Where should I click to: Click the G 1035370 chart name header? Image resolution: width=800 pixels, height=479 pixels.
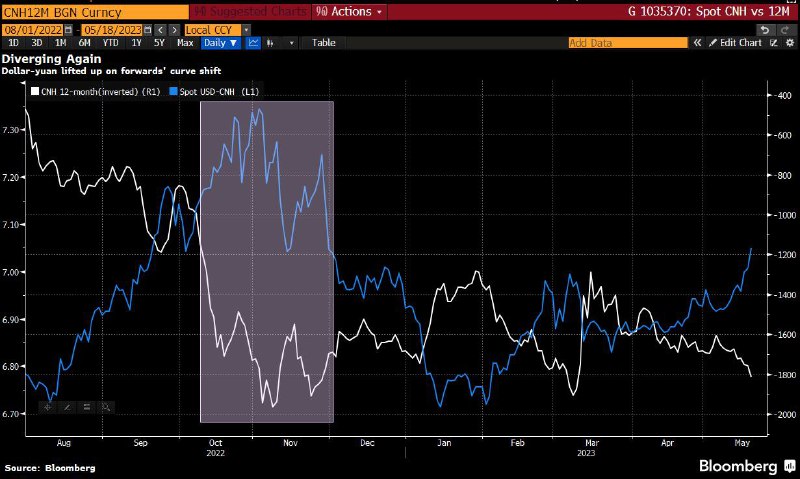coord(708,11)
